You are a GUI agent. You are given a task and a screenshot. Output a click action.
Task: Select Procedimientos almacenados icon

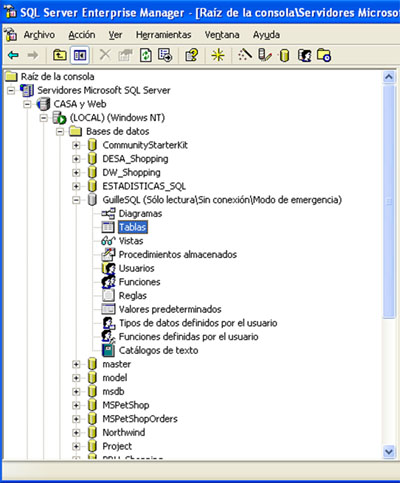coord(108,254)
